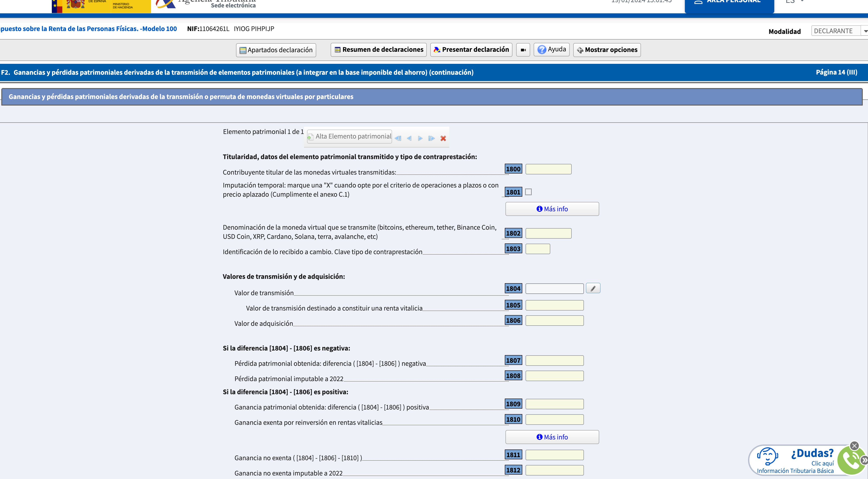Delete current elemento patrimonial with red X
Screen dimensions: 868x479
coord(443,139)
